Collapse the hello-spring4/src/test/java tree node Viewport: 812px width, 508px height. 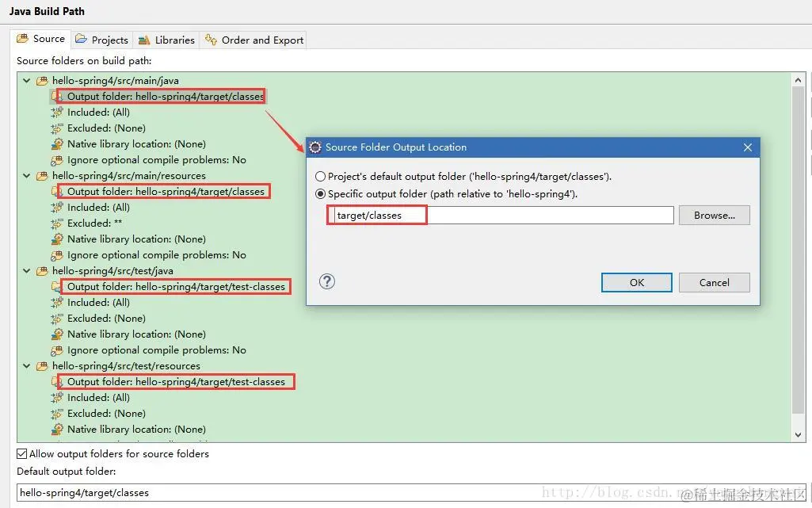coord(26,271)
